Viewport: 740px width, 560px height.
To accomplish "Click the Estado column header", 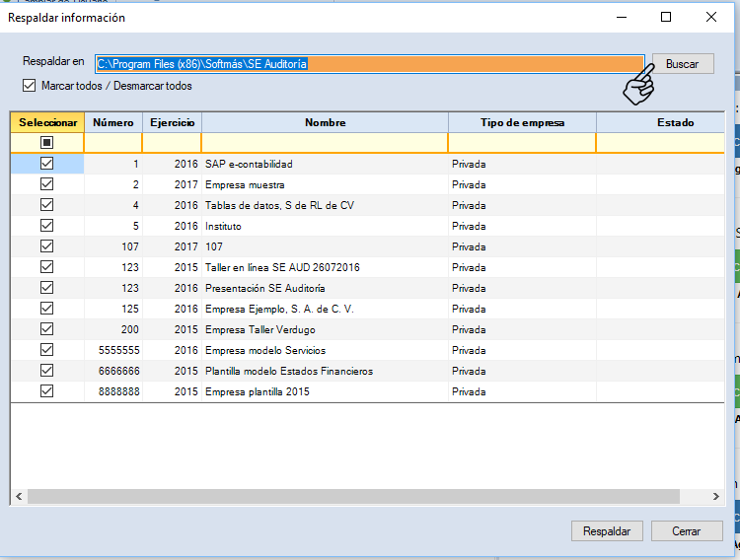I will 675,122.
